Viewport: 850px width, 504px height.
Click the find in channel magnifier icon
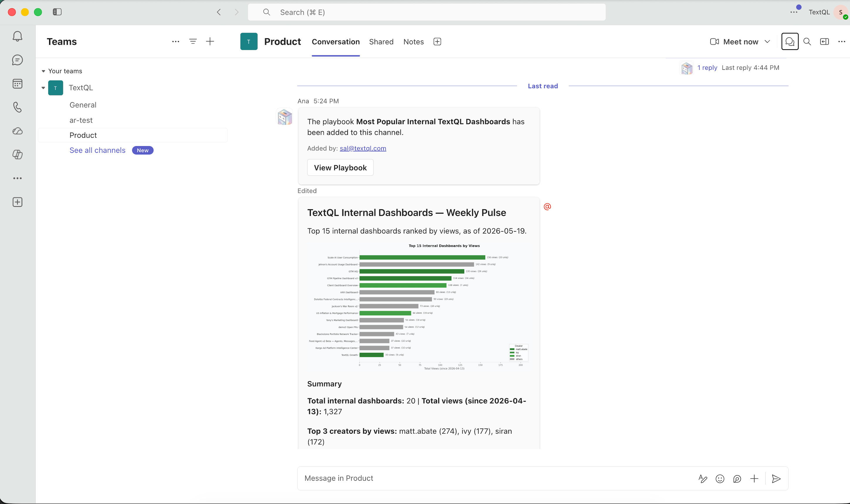(807, 41)
